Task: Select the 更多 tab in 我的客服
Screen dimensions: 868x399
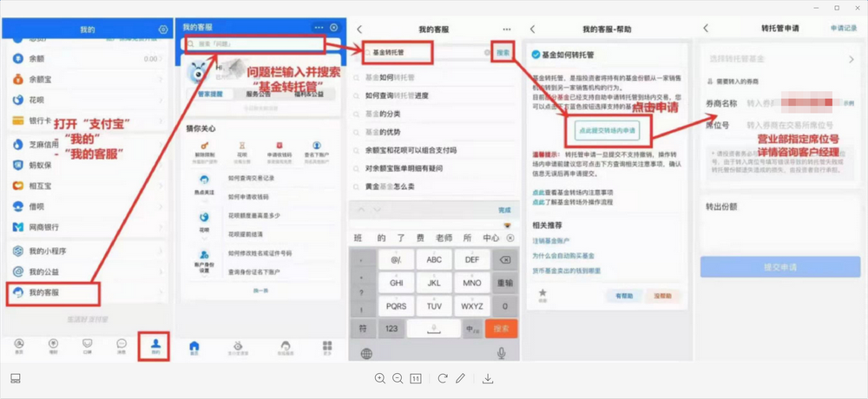Action: click(327, 348)
